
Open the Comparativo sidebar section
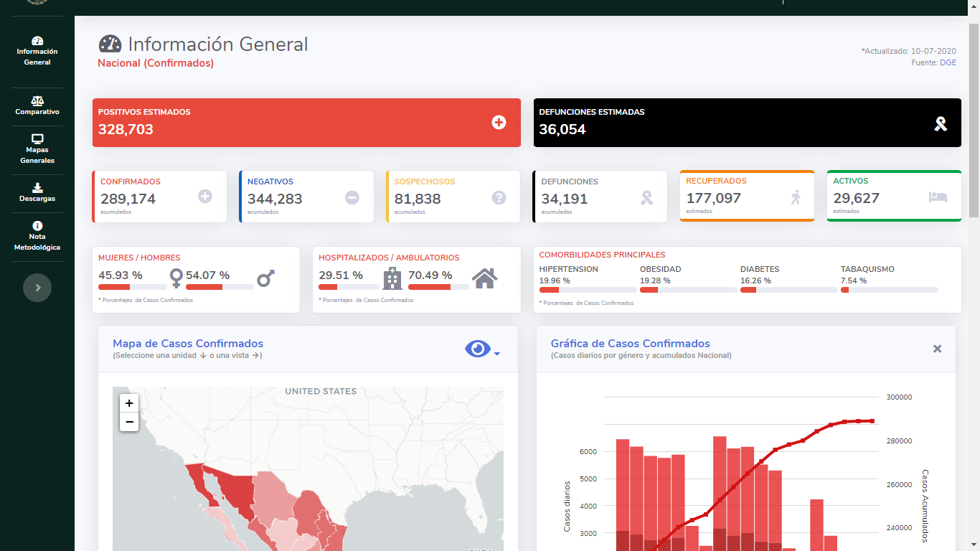point(37,107)
